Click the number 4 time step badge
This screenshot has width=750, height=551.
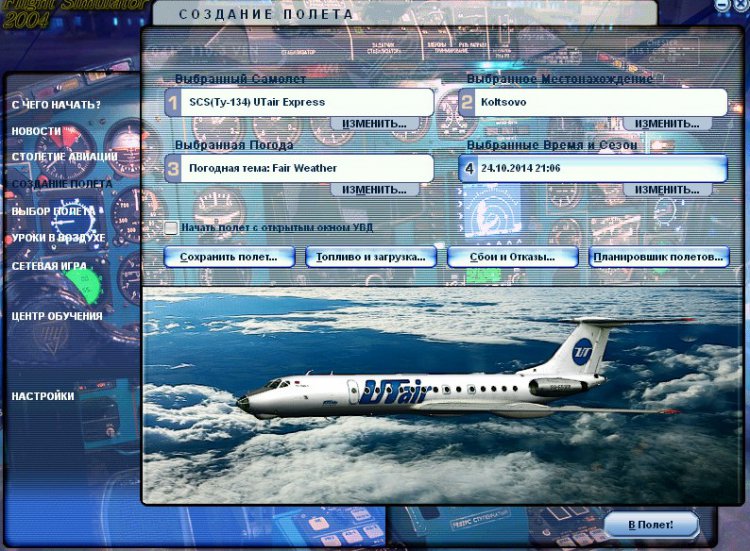tap(468, 168)
